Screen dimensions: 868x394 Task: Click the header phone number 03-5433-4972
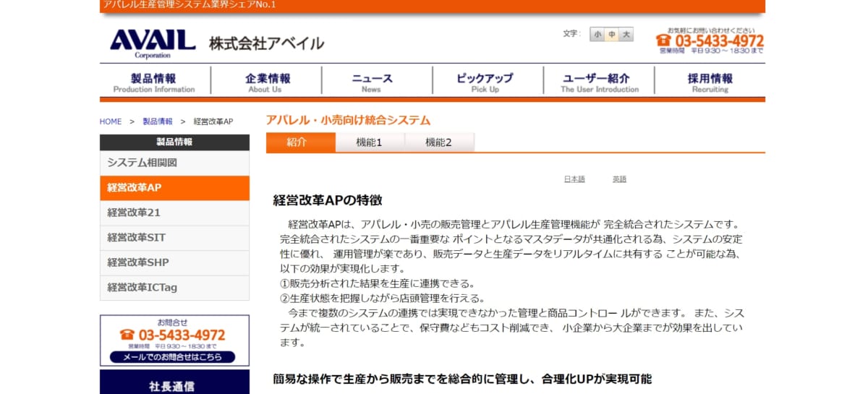(x=710, y=40)
